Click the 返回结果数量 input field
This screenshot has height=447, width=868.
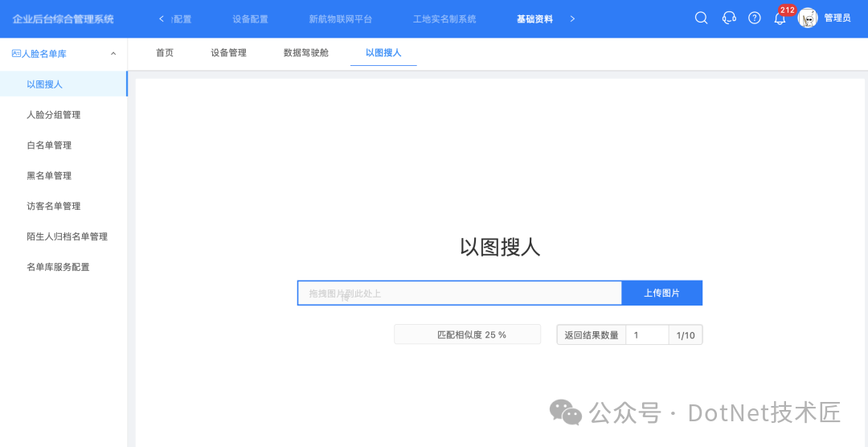[647, 335]
